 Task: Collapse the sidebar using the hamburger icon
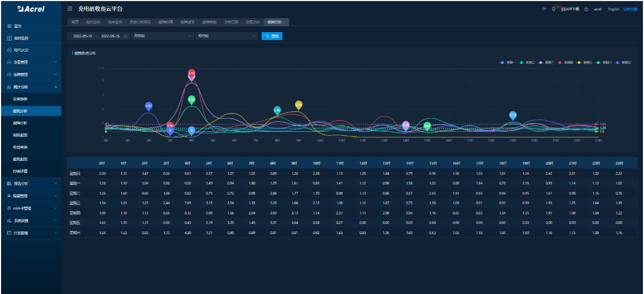pyautogui.click(x=71, y=9)
